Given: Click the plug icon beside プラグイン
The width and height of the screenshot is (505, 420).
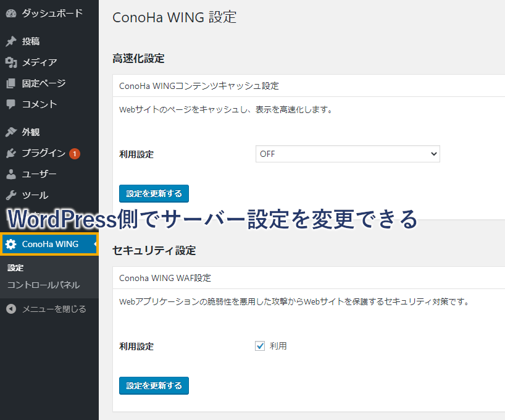Looking at the screenshot, I should pos(11,153).
